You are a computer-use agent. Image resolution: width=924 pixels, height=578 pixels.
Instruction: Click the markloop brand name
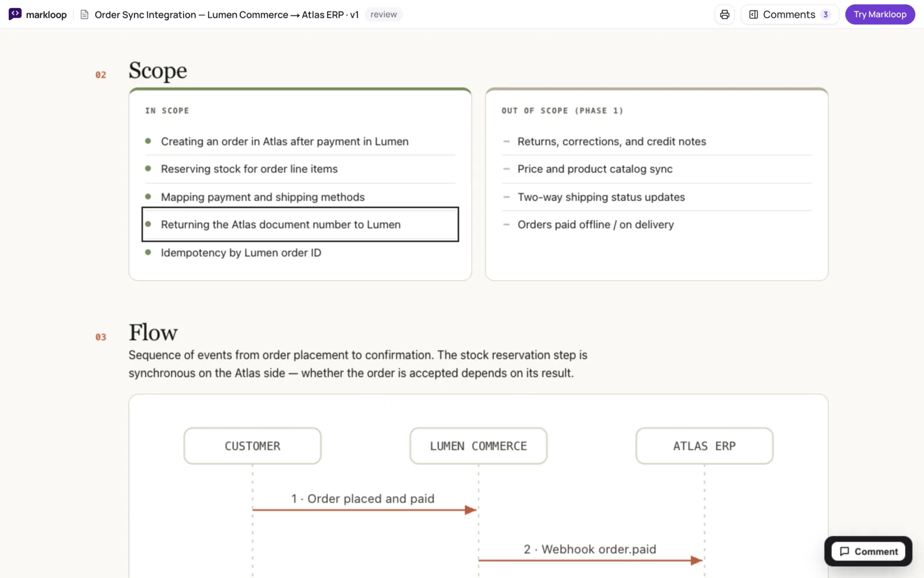click(46, 14)
